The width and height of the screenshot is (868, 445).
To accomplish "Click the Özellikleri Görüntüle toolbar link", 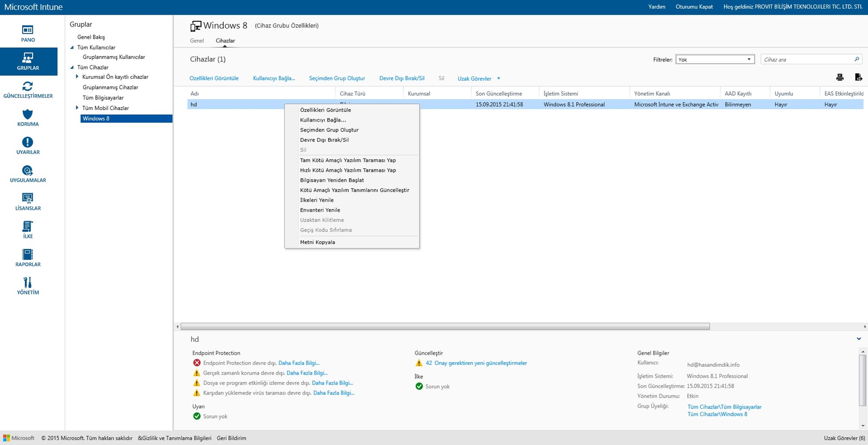I will pyautogui.click(x=214, y=78).
